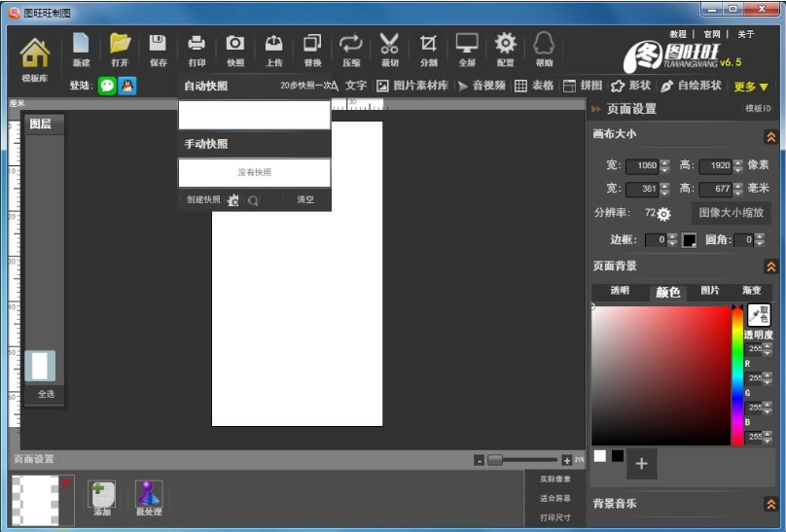Switch to the 透明 background tab
786x532 pixels.
coord(620,291)
